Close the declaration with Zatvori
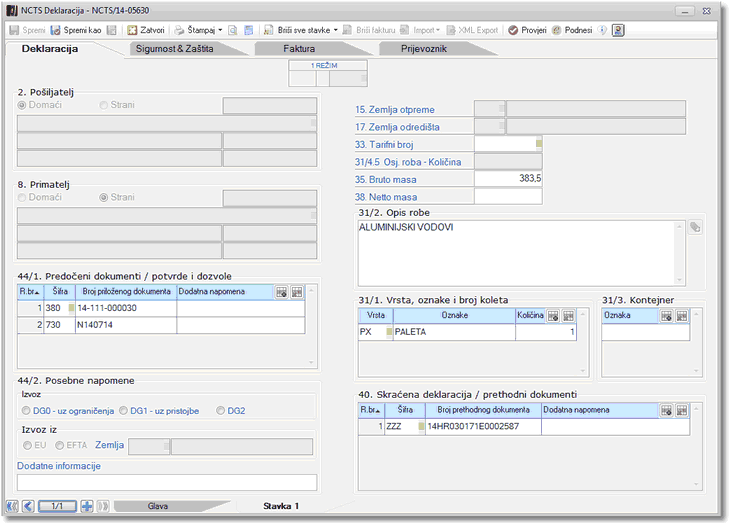The image size is (731, 526). (x=146, y=30)
